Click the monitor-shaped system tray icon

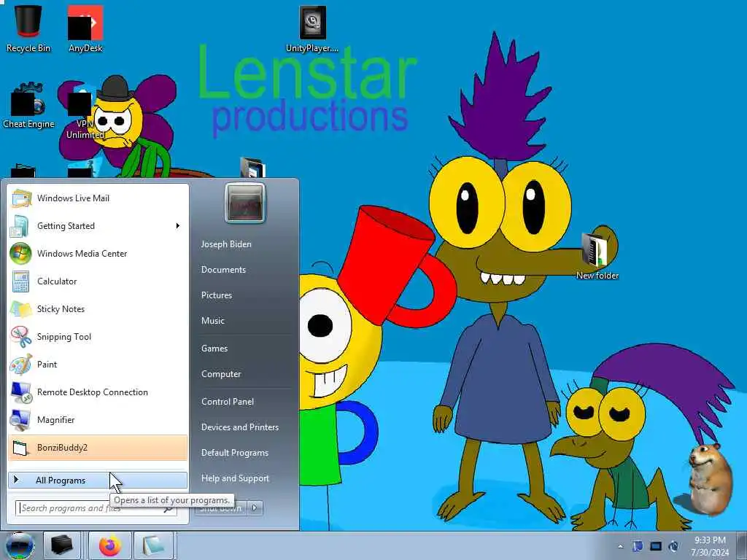(x=656, y=546)
